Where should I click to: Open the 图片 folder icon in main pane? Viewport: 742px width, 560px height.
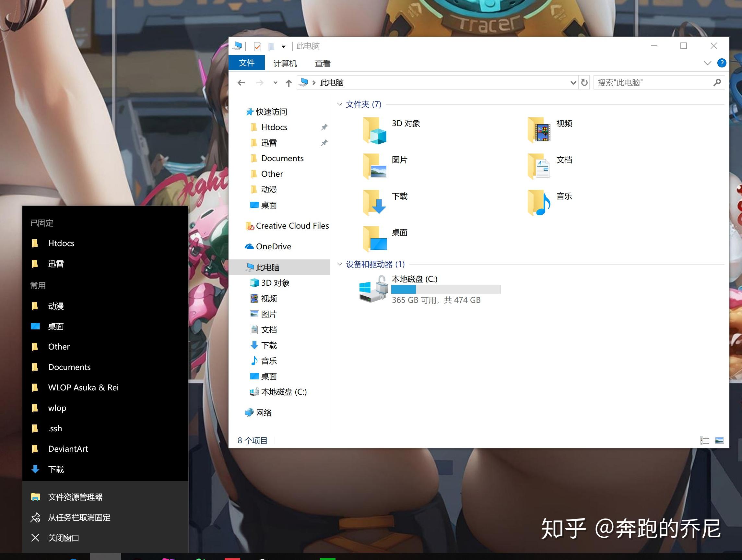[375, 166]
